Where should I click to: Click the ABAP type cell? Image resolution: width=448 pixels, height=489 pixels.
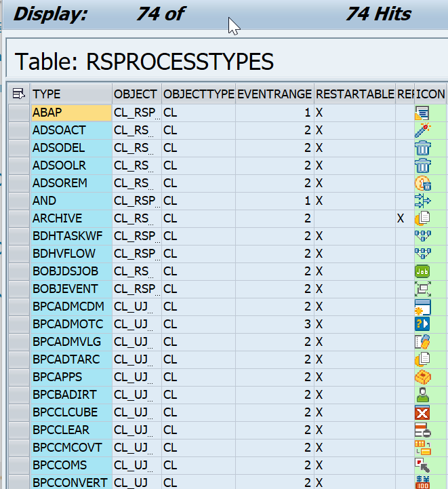(x=71, y=113)
